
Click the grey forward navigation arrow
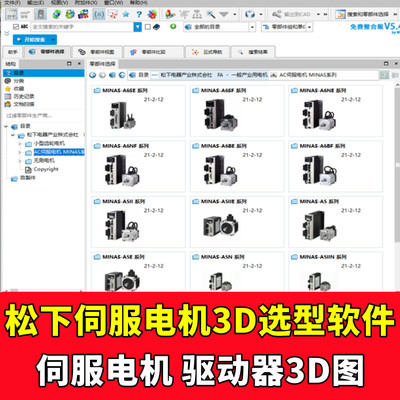point(102,75)
